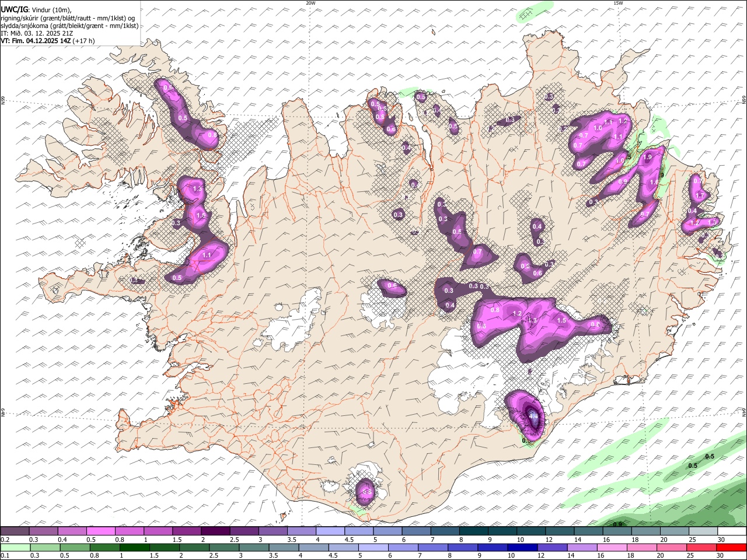
Task: Click the 15W longitude label
Action: [618, 3]
